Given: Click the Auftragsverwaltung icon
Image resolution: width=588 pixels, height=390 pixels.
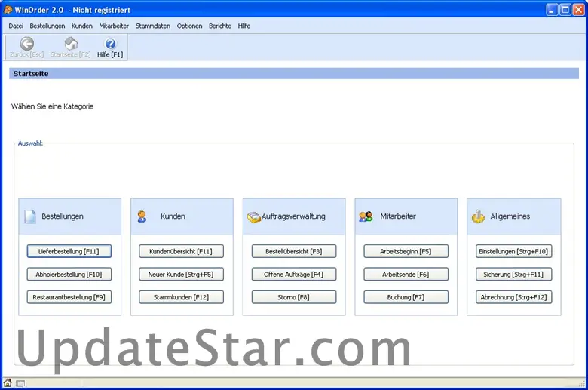Looking at the screenshot, I should click(253, 217).
